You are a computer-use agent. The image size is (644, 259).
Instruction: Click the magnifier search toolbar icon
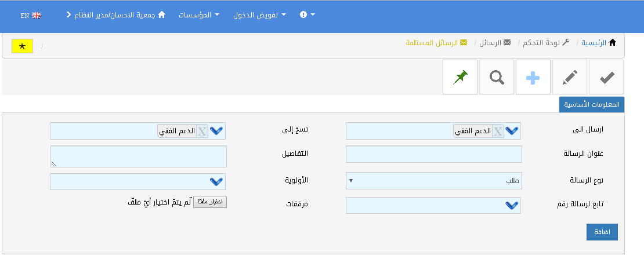point(497,77)
